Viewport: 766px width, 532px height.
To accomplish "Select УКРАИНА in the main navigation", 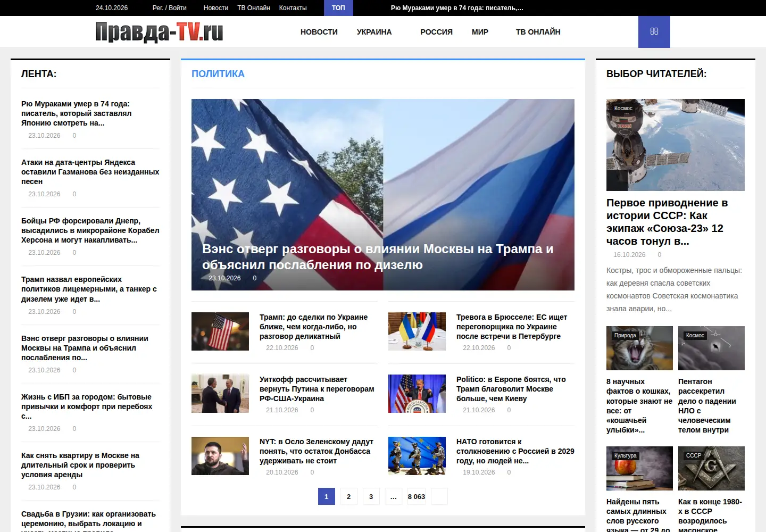I will pyautogui.click(x=374, y=32).
